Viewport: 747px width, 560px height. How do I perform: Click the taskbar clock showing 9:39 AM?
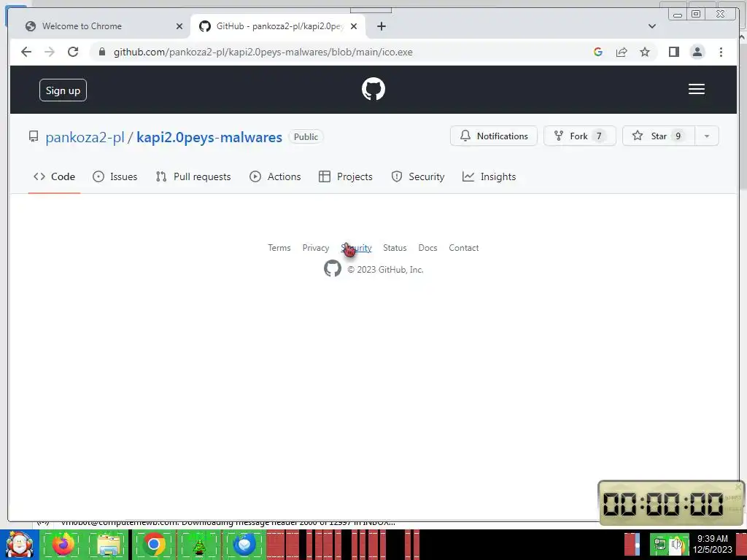click(712, 544)
